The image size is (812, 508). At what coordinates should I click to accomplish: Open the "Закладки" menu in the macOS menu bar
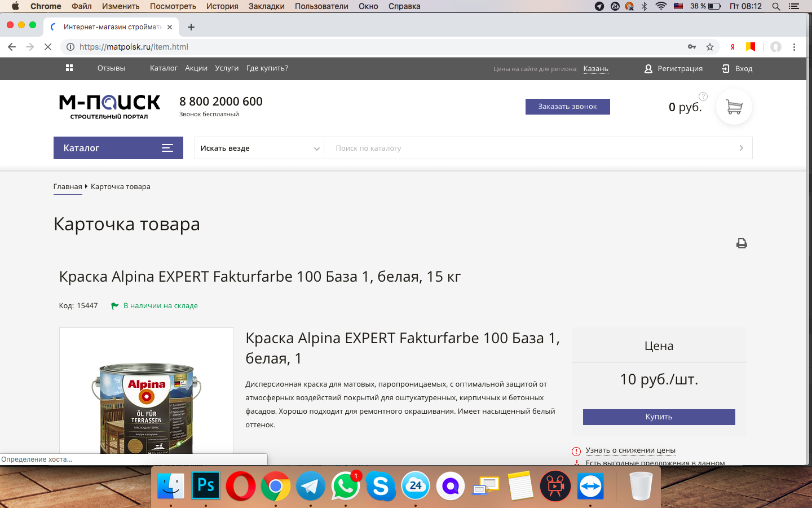tap(266, 6)
